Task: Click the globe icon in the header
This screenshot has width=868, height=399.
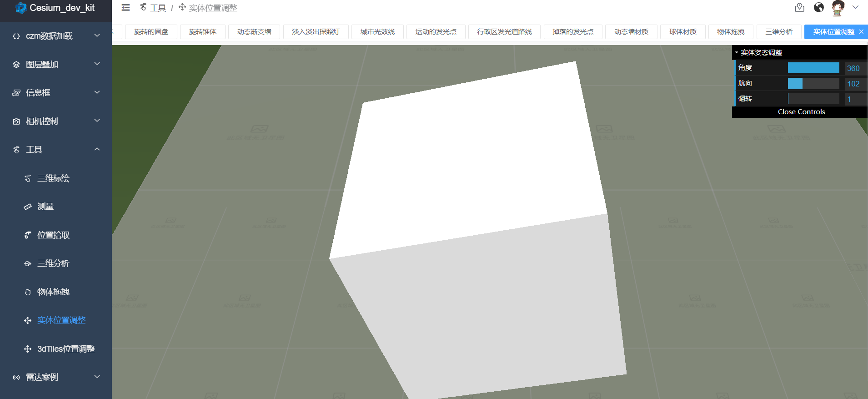Action: click(819, 7)
